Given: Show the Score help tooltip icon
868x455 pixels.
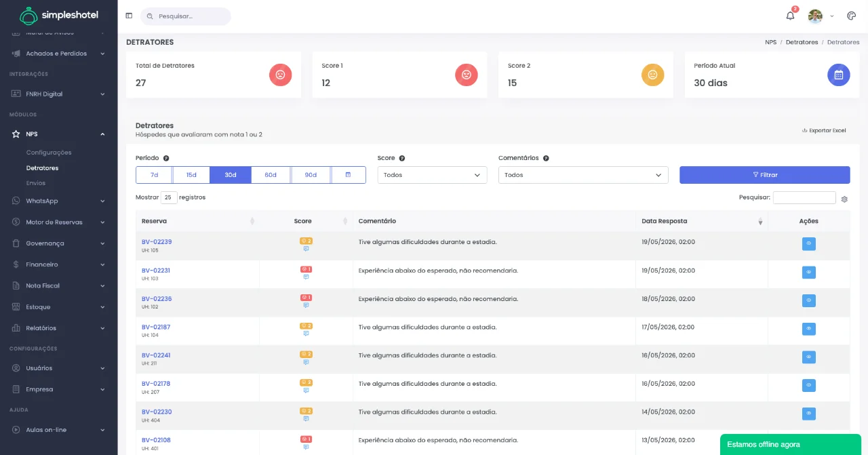Looking at the screenshot, I should [402, 158].
